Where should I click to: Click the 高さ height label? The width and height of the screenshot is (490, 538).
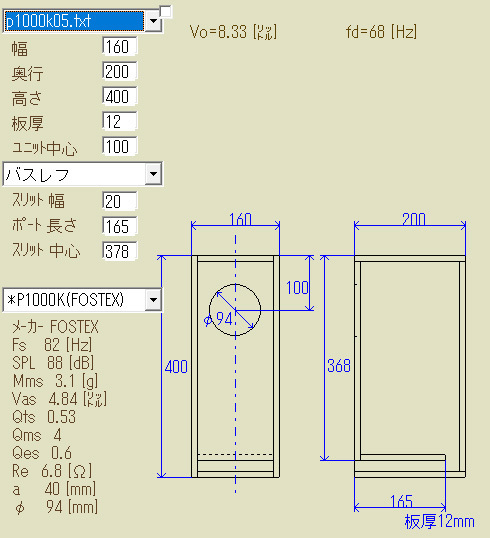pyautogui.click(x=27, y=98)
